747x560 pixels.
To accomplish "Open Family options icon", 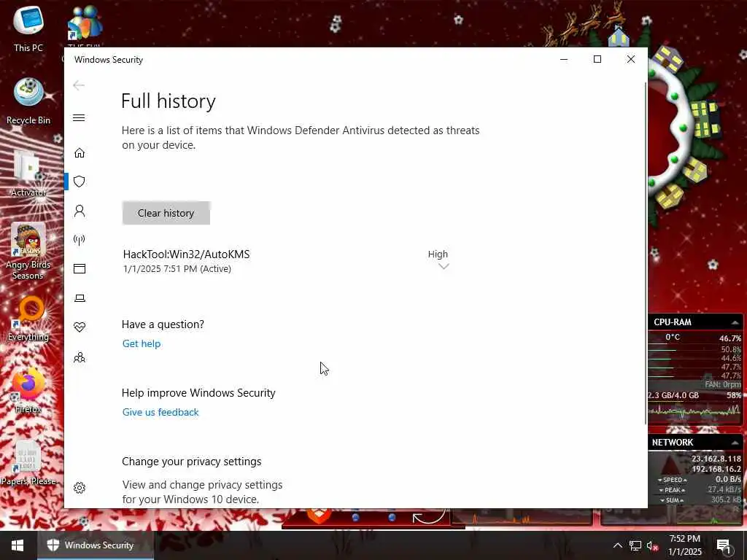I will [x=80, y=357].
